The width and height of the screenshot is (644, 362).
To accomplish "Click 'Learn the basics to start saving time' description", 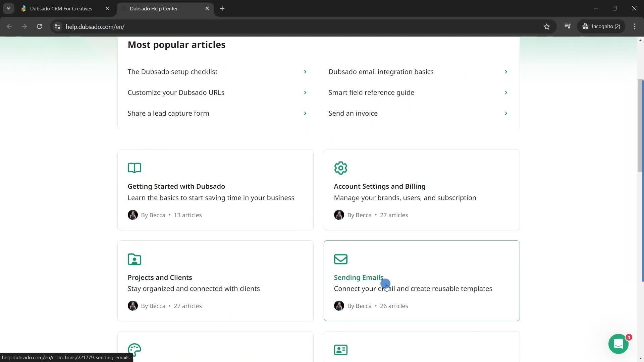I will 211,198.
